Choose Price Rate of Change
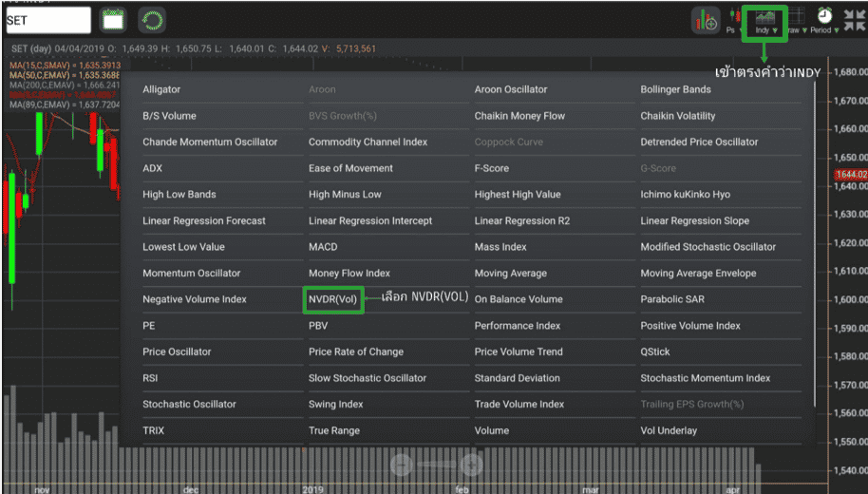Viewport: 868px width, 494px height. [356, 352]
